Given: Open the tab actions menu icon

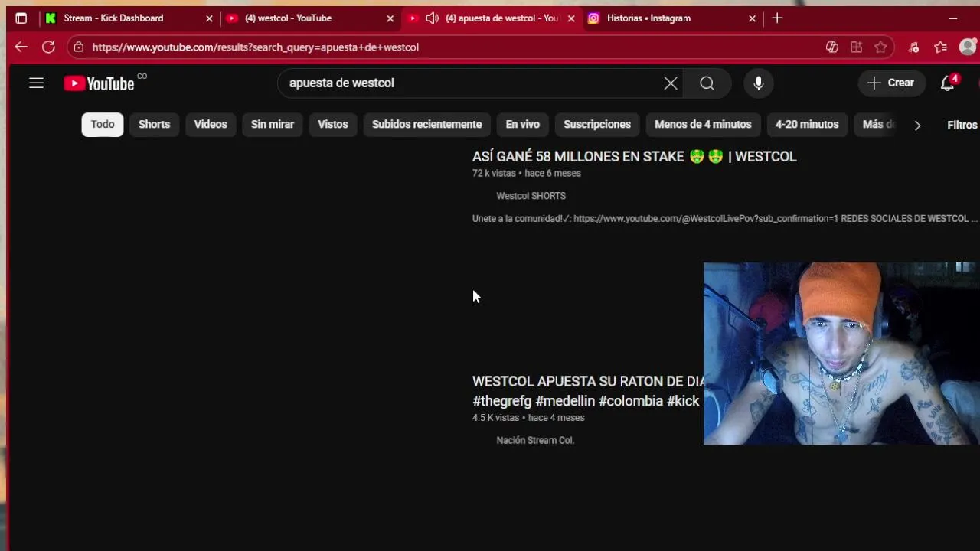Looking at the screenshot, I should (x=21, y=18).
